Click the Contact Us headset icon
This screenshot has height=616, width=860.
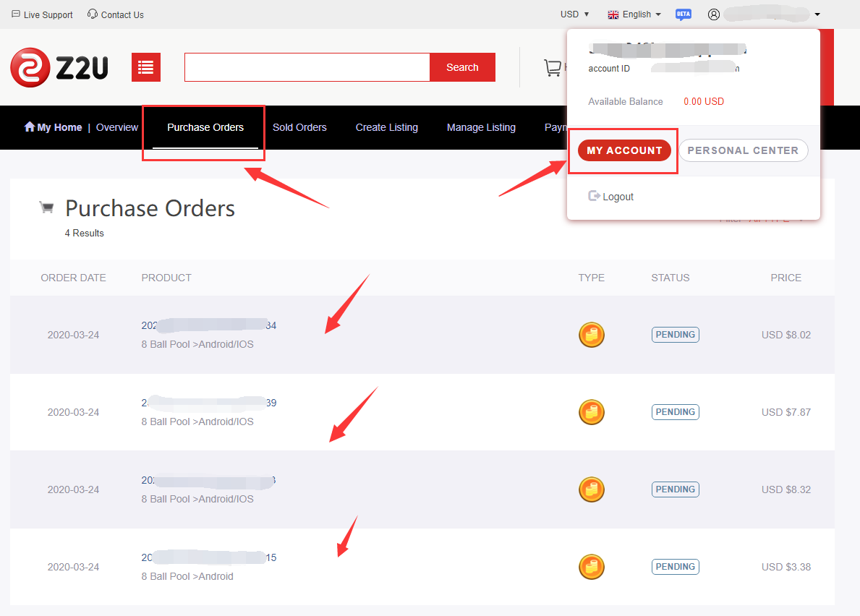point(93,14)
